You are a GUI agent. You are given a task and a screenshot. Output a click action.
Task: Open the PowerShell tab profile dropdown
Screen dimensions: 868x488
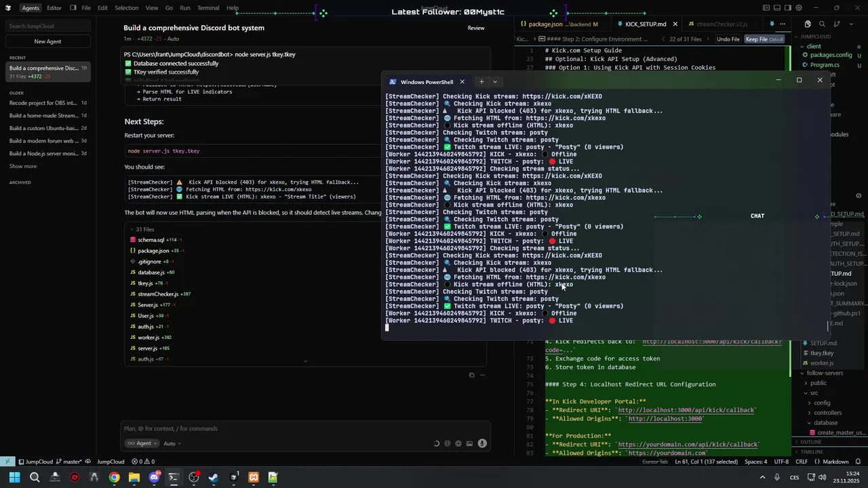(x=495, y=82)
